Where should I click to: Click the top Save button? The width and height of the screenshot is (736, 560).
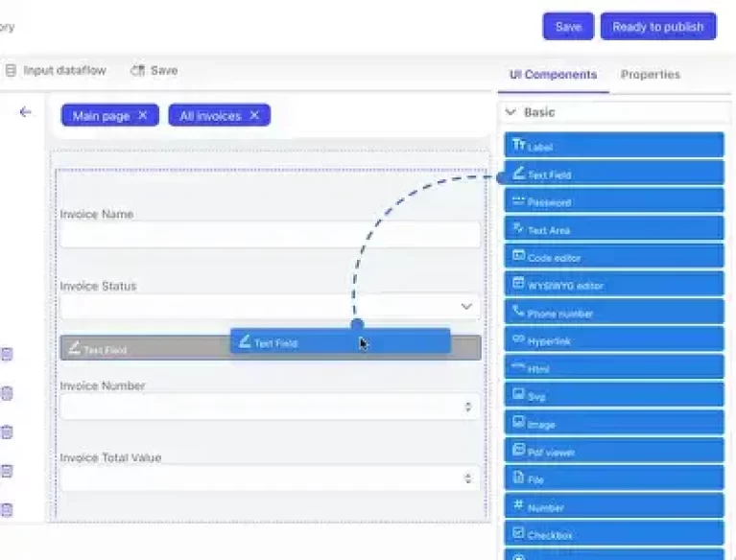click(x=568, y=27)
